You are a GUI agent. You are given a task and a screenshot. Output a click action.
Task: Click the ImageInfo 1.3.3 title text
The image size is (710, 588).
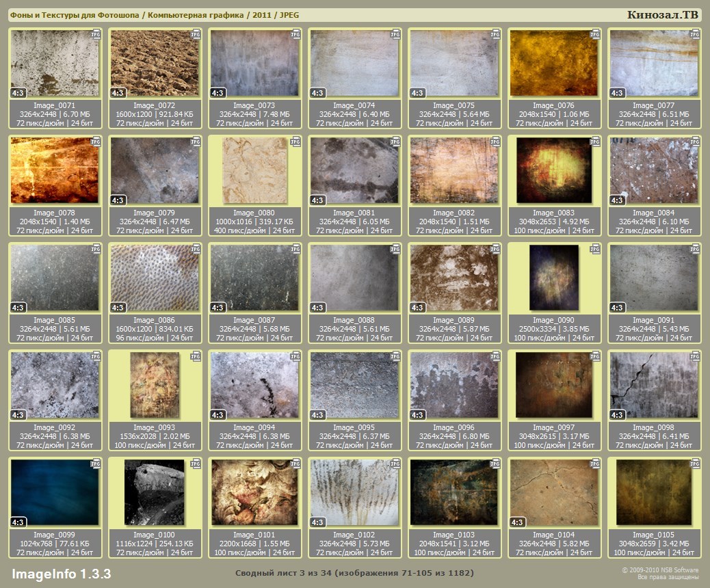tap(61, 573)
